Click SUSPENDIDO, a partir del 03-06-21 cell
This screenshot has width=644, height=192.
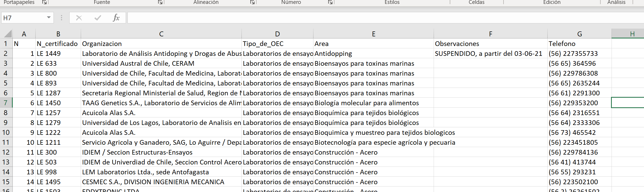coord(491,54)
